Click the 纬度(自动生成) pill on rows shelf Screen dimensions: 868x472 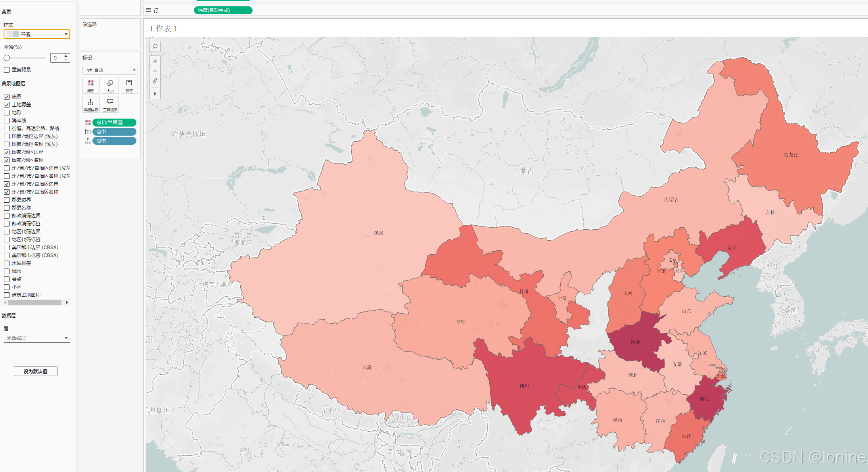223,10
